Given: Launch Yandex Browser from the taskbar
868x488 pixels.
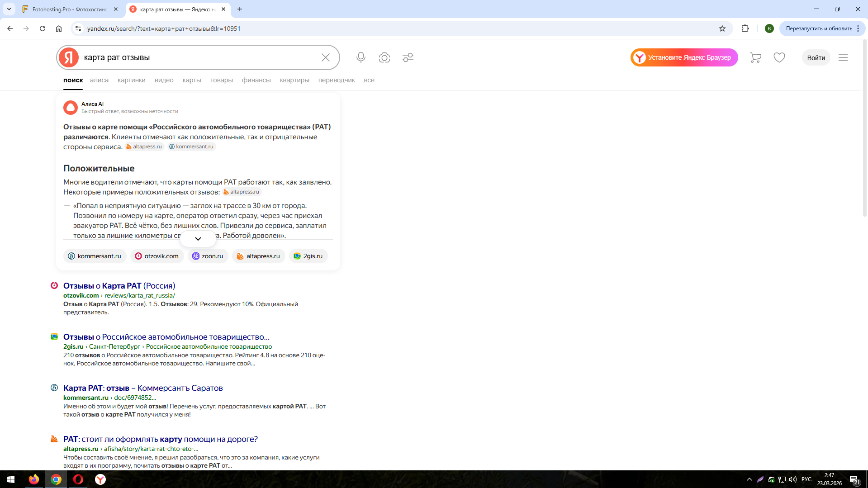Looking at the screenshot, I should coord(100,479).
